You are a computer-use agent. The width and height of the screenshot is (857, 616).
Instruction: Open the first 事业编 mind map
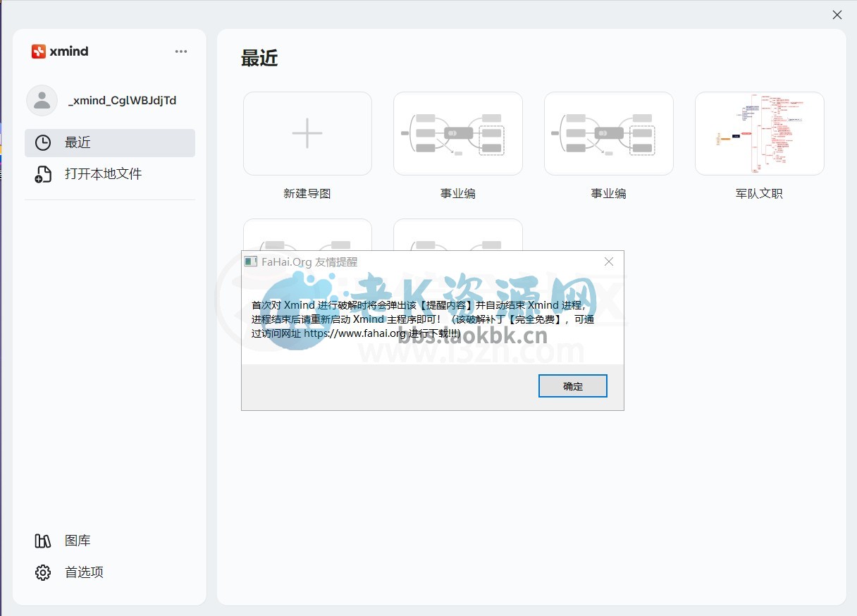click(x=458, y=133)
